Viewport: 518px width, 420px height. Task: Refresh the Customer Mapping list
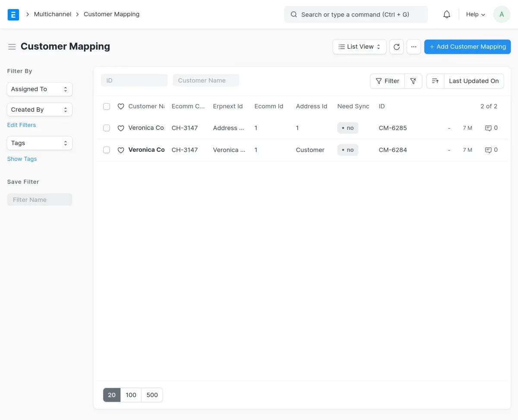pyautogui.click(x=396, y=47)
